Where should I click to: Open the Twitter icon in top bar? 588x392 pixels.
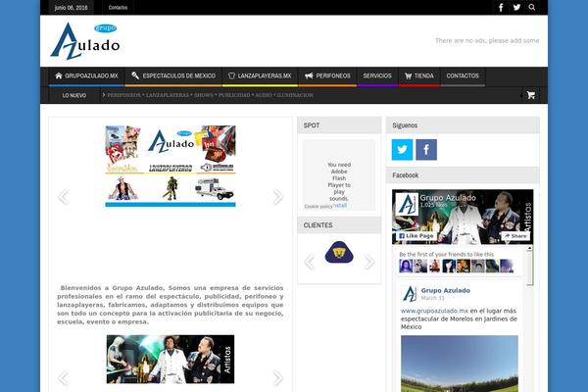[516, 7]
